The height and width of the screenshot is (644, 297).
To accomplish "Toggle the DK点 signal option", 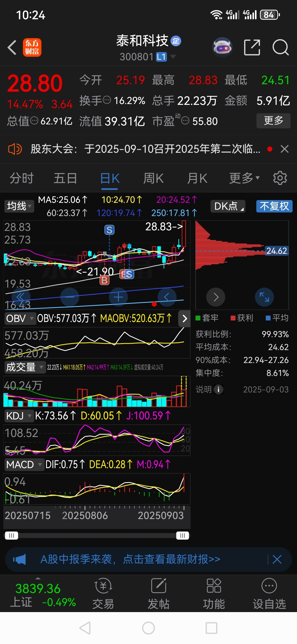I will coord(228,206).
